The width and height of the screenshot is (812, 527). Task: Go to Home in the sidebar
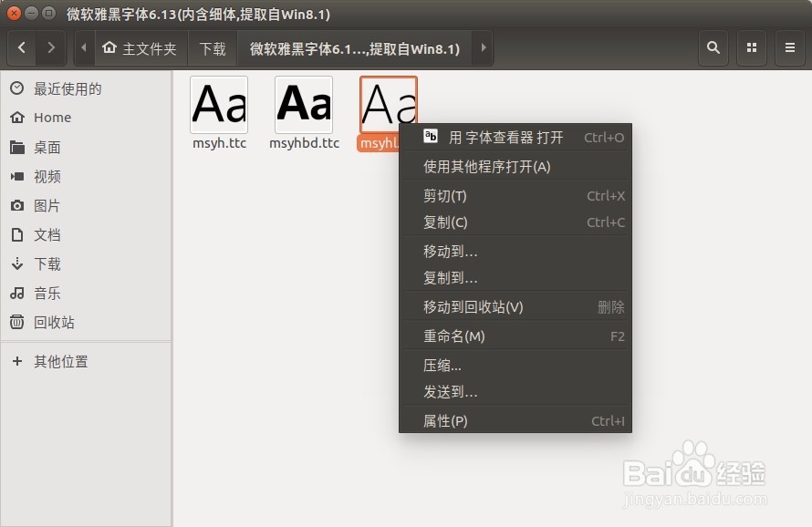(x=86, y=118)
